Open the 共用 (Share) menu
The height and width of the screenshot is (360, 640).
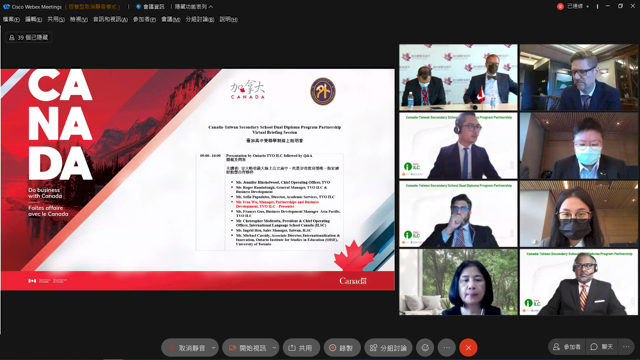pos(56,19)
